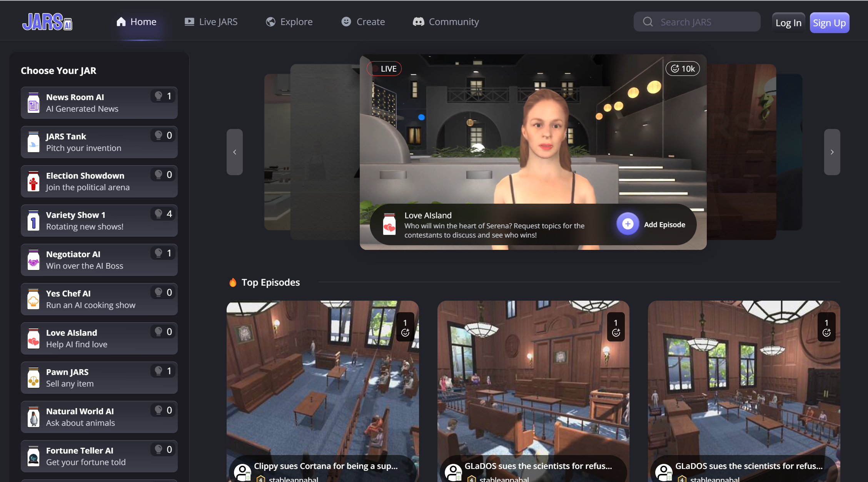Click the News Room AI jar icon
The width and height of the screenshot is (868, 482).
click(x=33, y=104)
